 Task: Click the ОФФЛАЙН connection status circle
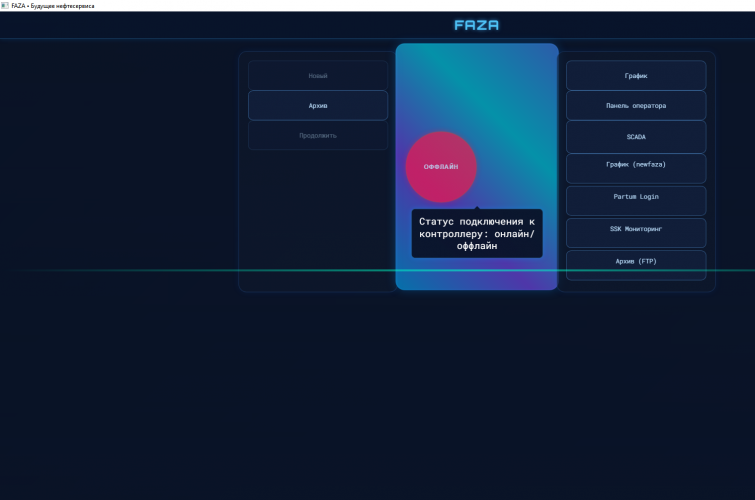[441, 167]
